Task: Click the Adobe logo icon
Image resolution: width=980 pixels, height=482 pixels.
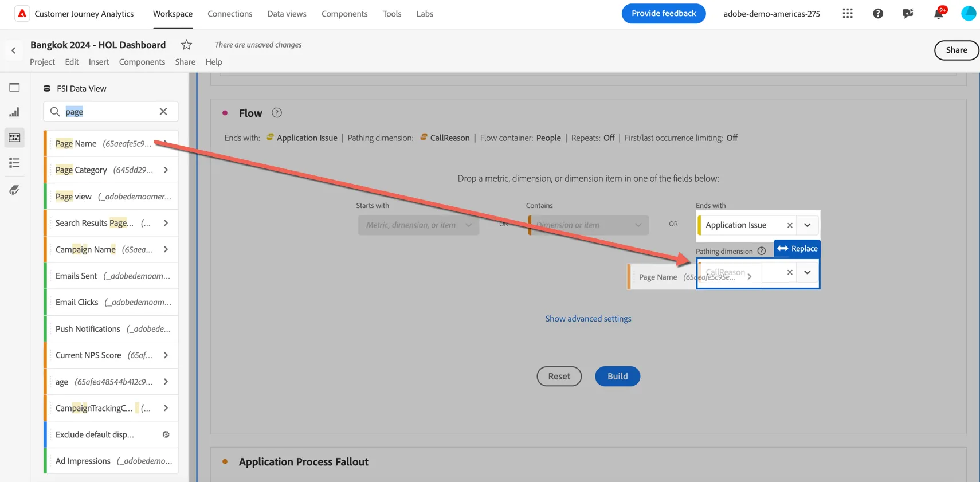Action: point(22,14)
